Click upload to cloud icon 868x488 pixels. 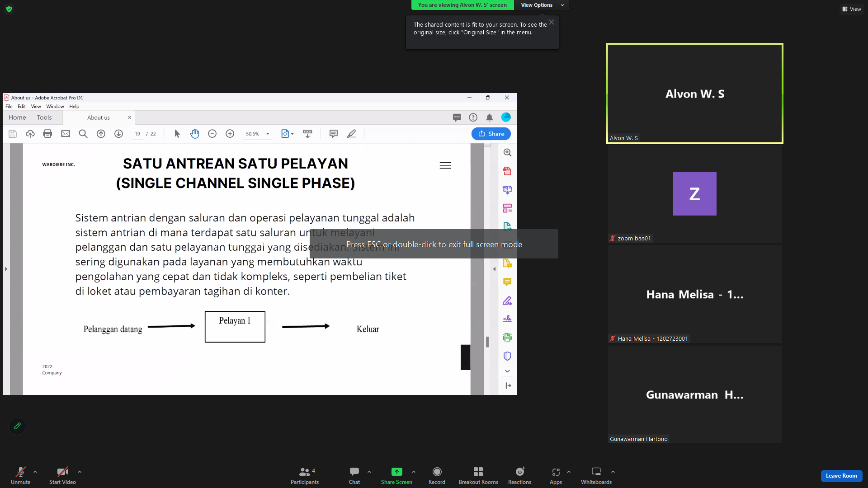tap(30, 134)
